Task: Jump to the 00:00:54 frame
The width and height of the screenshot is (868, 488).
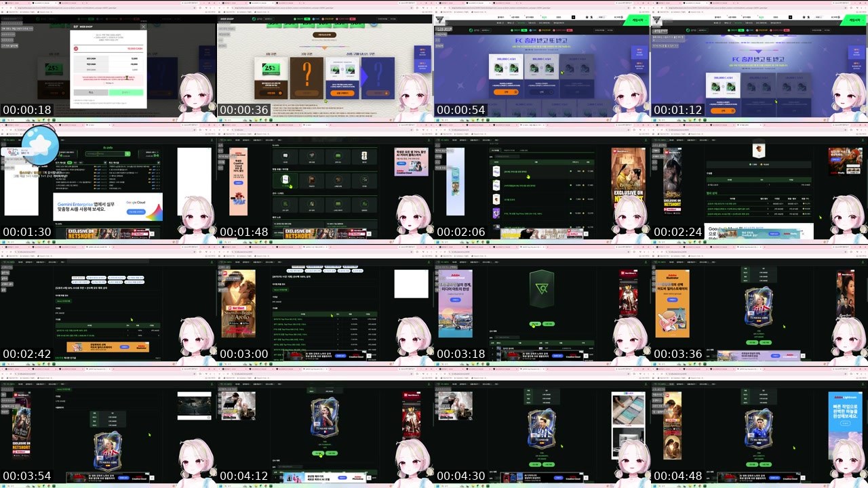Action: point(542,61)
